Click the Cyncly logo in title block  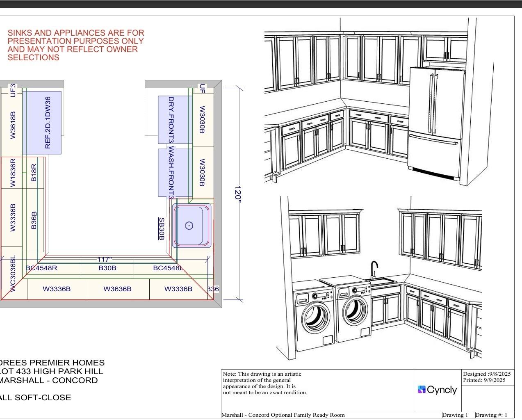point(437,390)
